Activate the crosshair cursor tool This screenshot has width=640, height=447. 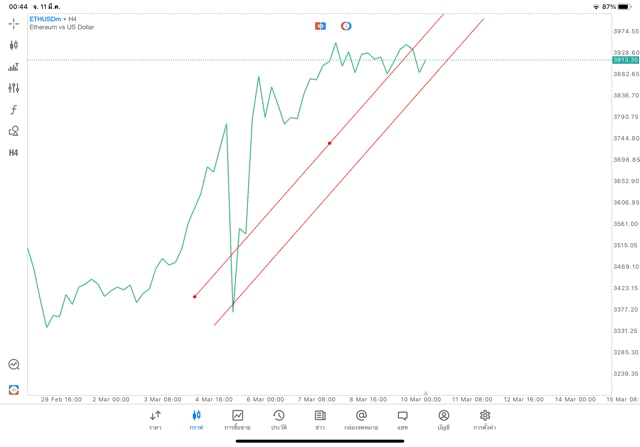point(14,23)
